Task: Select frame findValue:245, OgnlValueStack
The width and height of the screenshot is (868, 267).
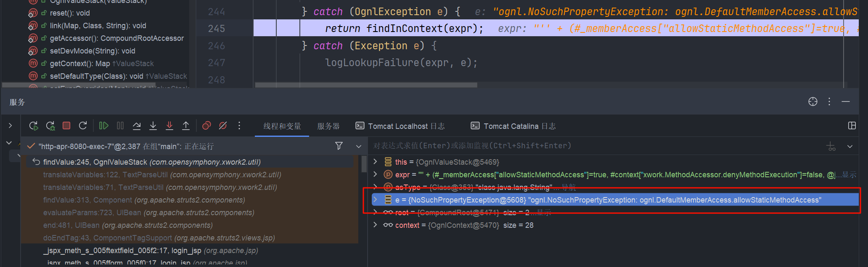Action: [189, 162]
